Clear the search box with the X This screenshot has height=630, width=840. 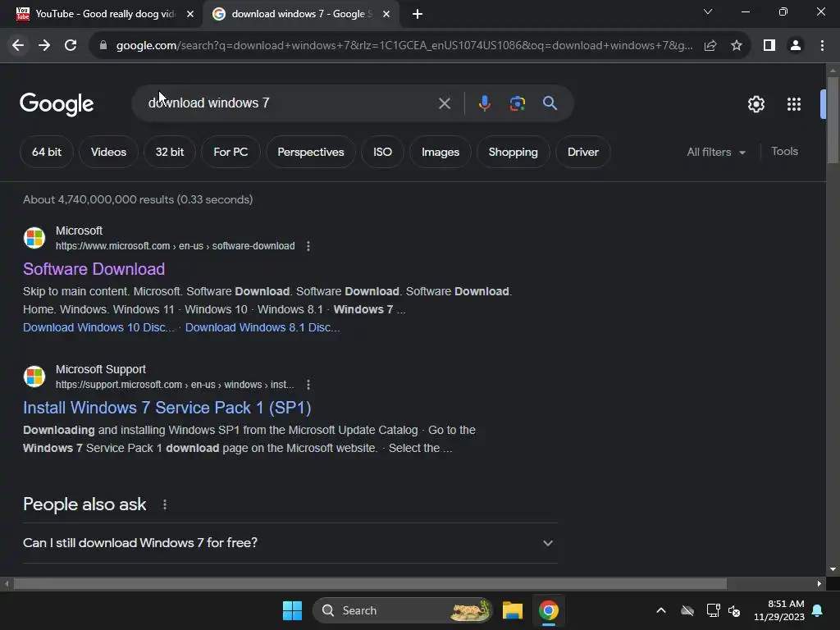[444, 103]
